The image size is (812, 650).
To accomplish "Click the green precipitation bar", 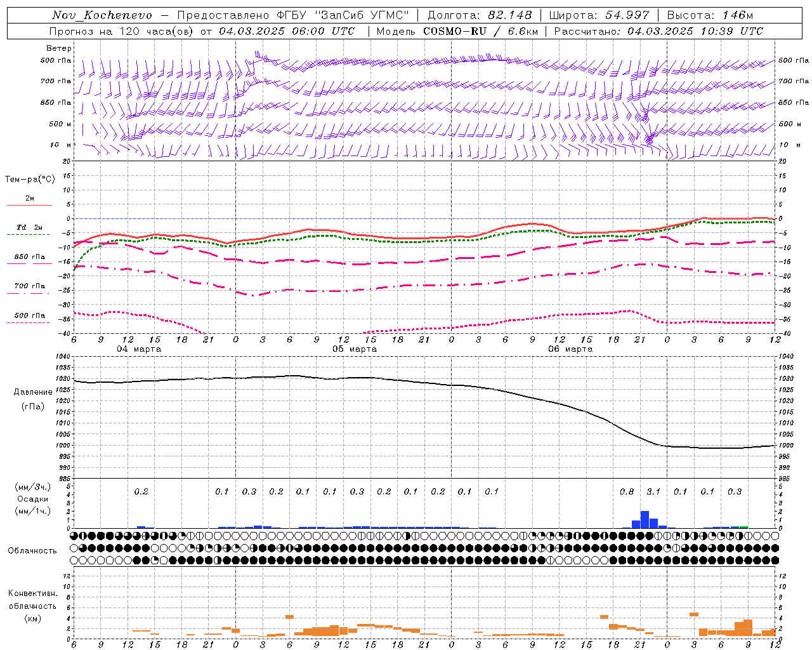I will tap(743, 527).
